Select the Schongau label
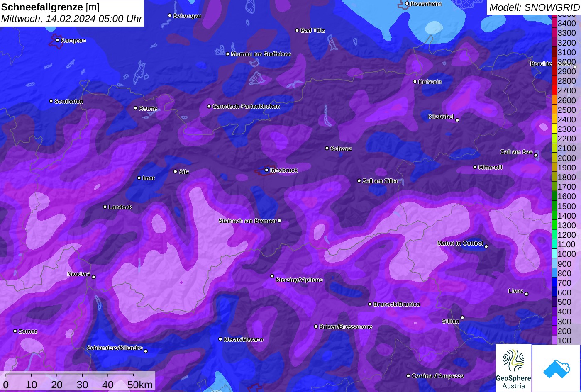Image resolution: width=581 pixels, height=392 pixels. point(187,16)
